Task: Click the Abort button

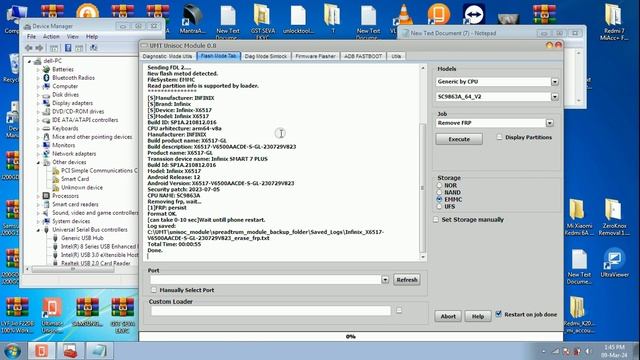Action: point(448,316)
